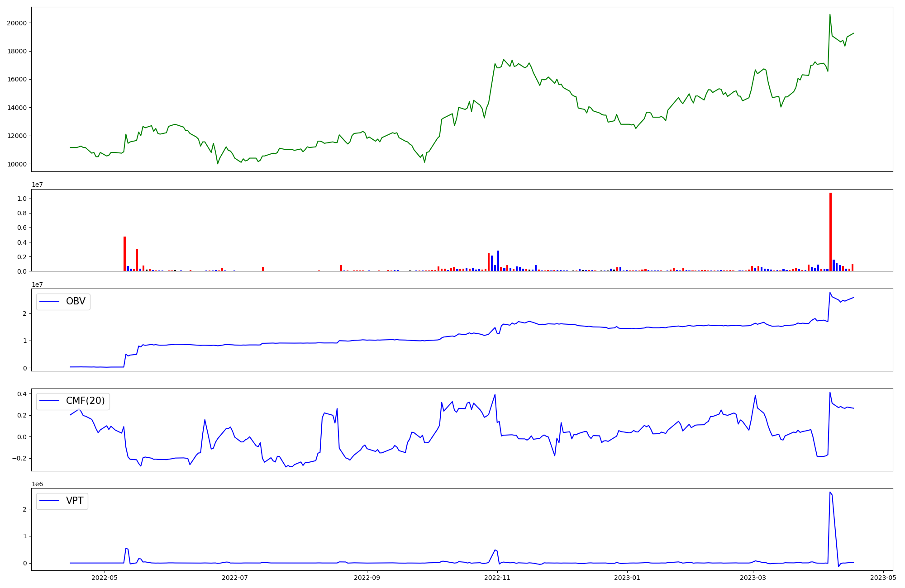Click the blue line sample in CMF(20) legend

[x=50, y=401]
